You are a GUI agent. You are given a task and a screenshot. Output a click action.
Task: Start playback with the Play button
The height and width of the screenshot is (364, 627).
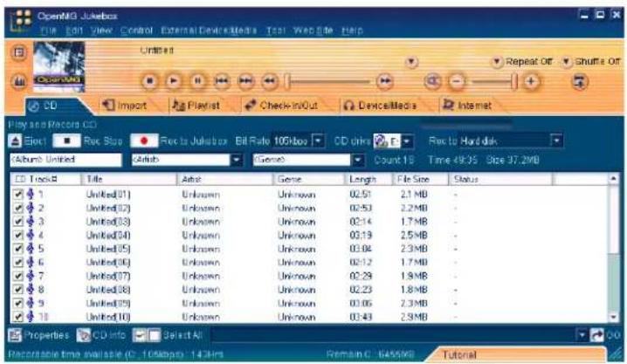coord(174,81)
